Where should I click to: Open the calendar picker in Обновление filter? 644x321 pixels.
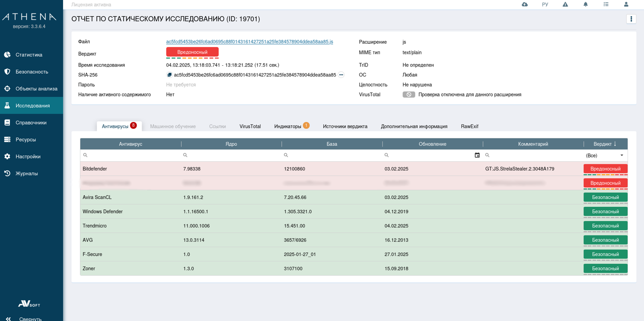(477, 155)
